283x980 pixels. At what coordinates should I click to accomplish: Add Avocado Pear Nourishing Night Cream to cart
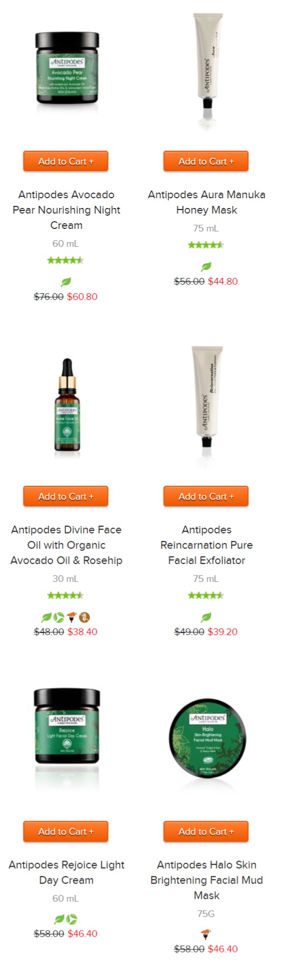point(66,161)
